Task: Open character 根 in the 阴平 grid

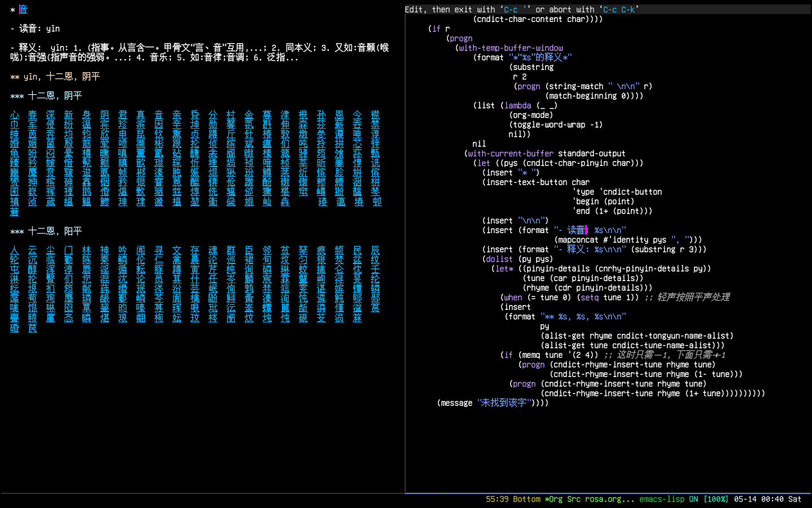Action: tap(303, 115)
